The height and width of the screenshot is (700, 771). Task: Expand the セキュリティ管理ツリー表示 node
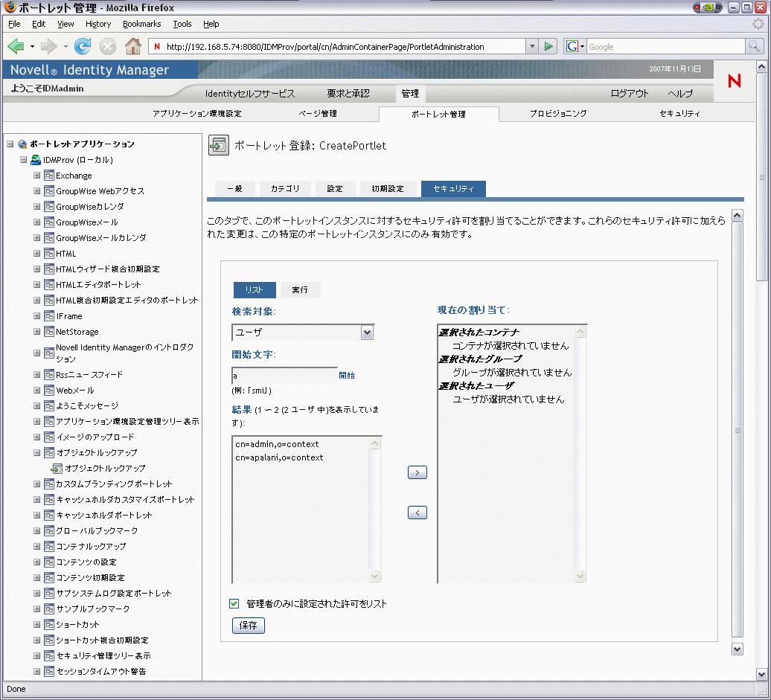pos(37,656)
